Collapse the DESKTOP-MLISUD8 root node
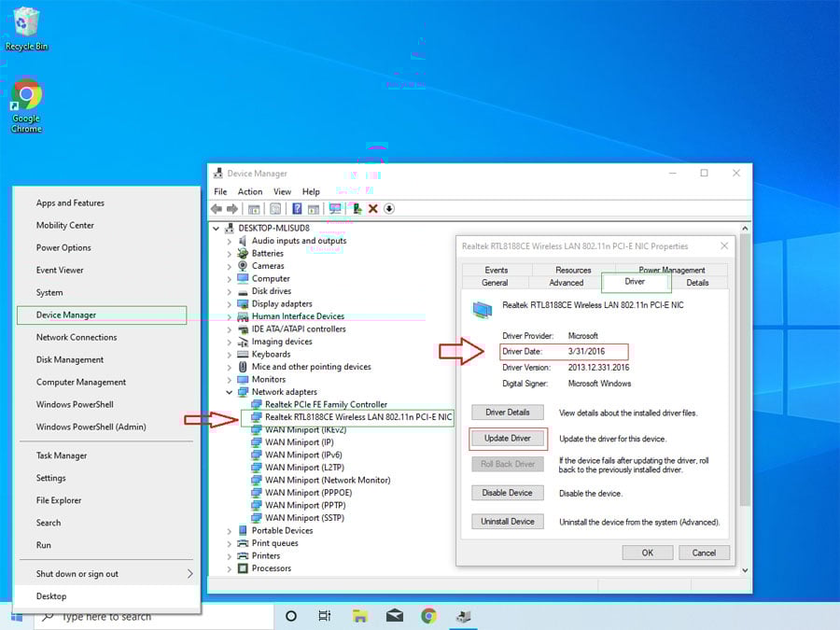This screenshot has width=840, height=630. pos(216,229)
